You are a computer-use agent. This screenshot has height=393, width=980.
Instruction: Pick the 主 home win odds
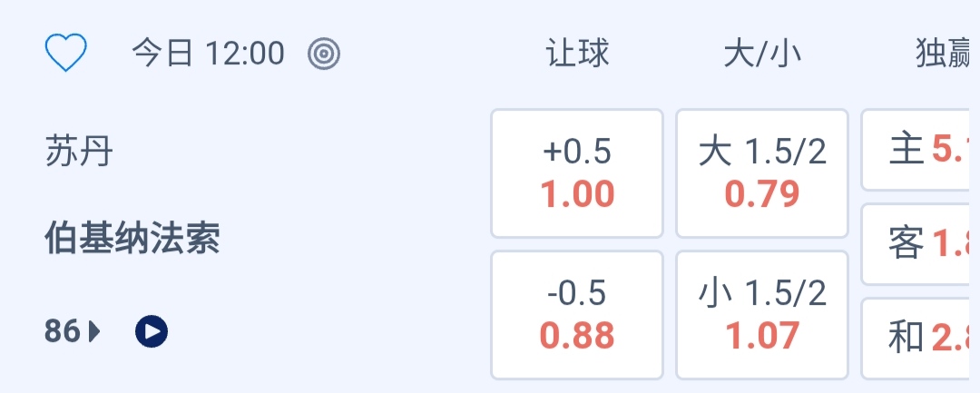pos(920,150)
